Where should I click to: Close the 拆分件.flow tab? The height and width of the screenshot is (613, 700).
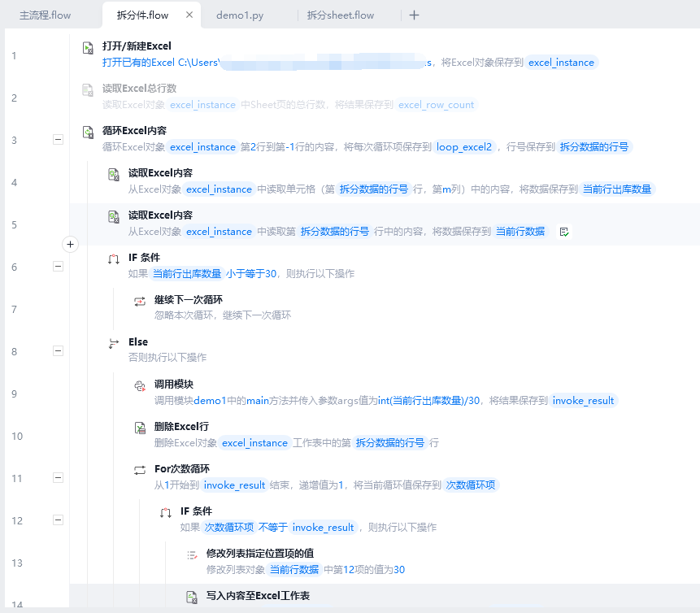pyautogui.click(x=189, y=15)
